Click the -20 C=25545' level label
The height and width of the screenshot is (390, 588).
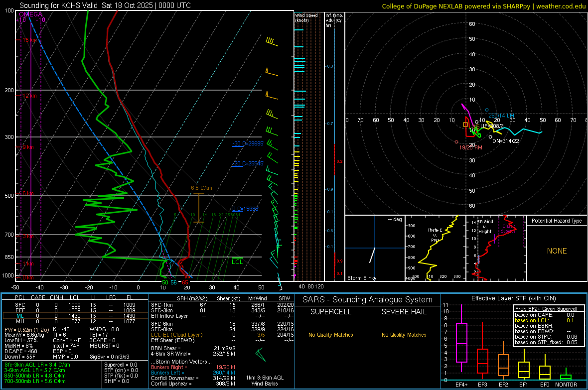[x=248, y=163]
